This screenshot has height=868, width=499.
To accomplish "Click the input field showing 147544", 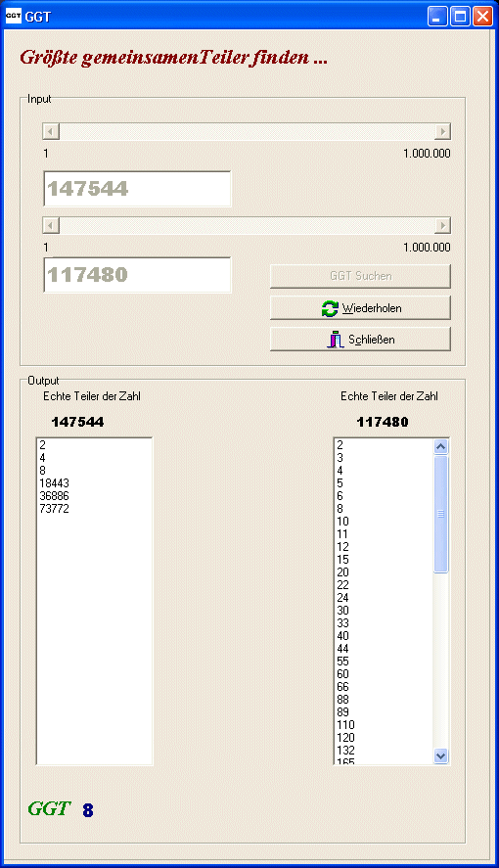I will [x=137, y=189].
